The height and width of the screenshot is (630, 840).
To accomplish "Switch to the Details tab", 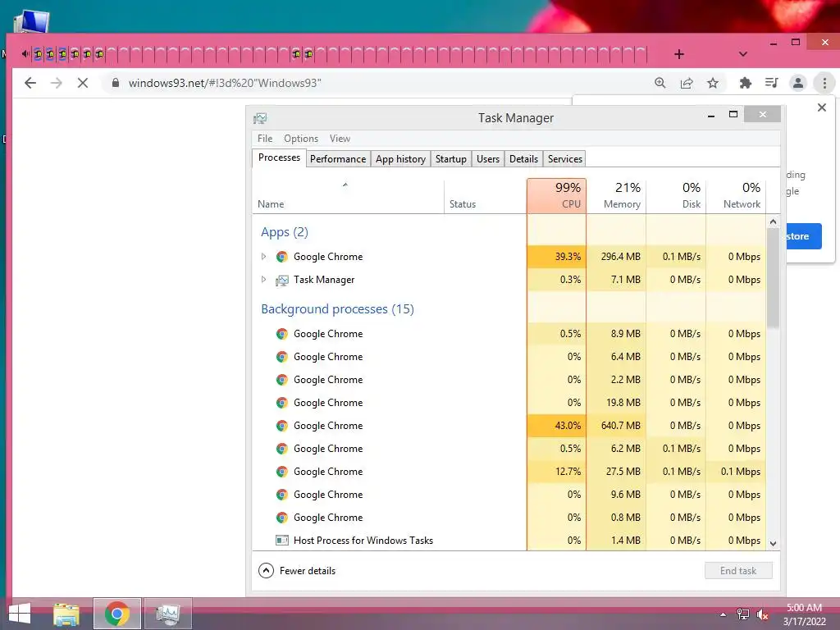I will point(523,159).
